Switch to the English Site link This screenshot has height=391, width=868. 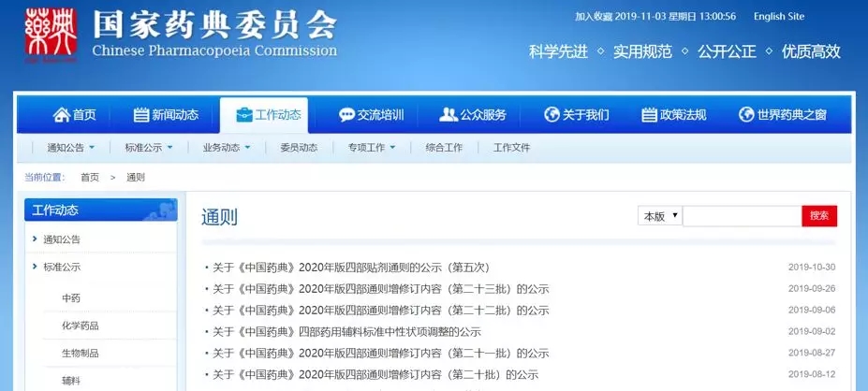coord(778,17)
